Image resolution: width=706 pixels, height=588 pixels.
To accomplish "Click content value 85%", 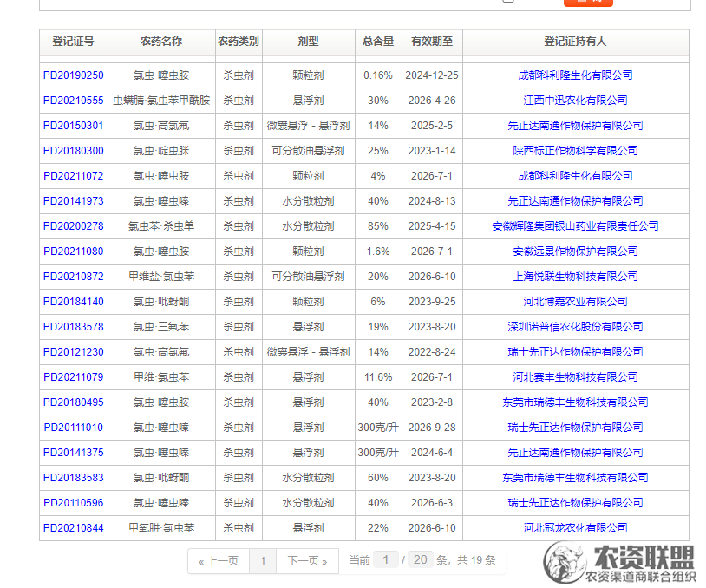I will 378,226.
